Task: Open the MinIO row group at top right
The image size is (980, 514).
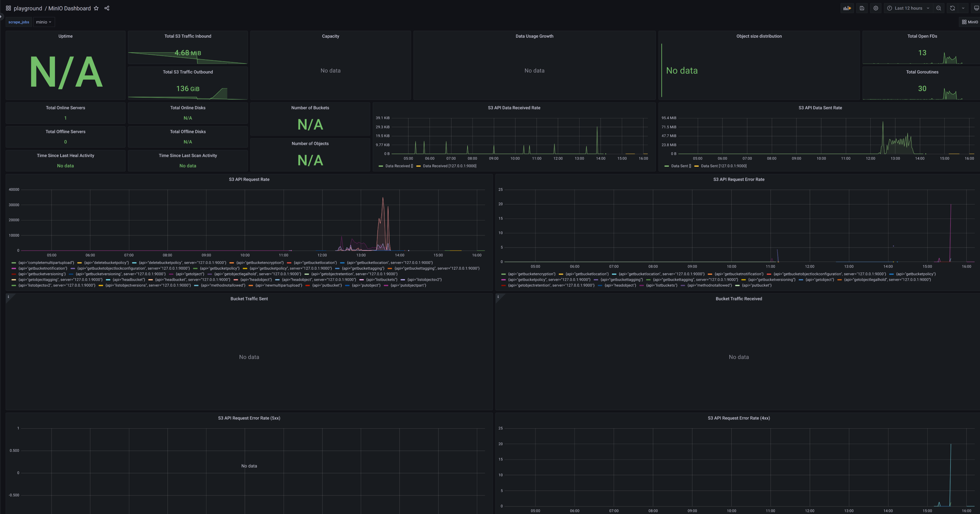Action: click(x=970, y=22)
